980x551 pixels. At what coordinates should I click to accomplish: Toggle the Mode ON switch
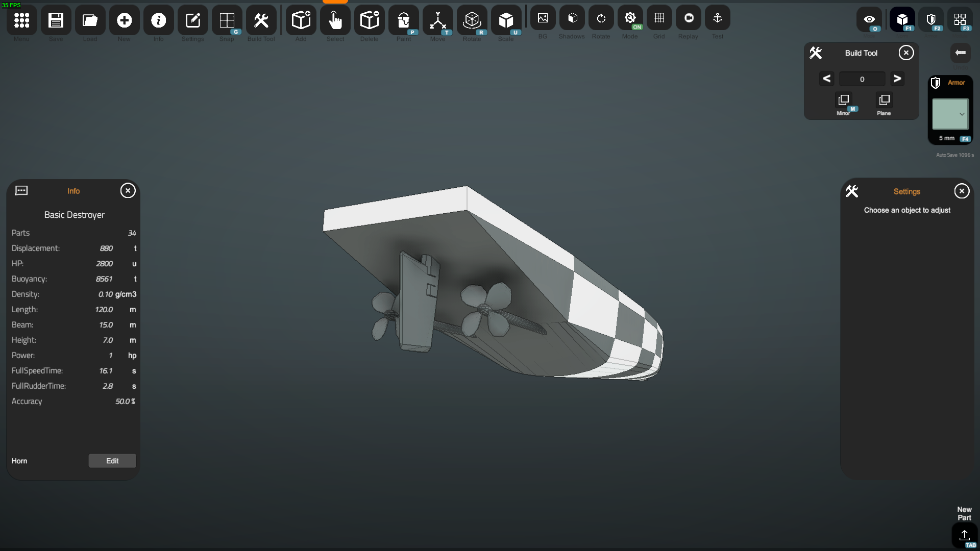pyautogui.click(x=630, y=18)
